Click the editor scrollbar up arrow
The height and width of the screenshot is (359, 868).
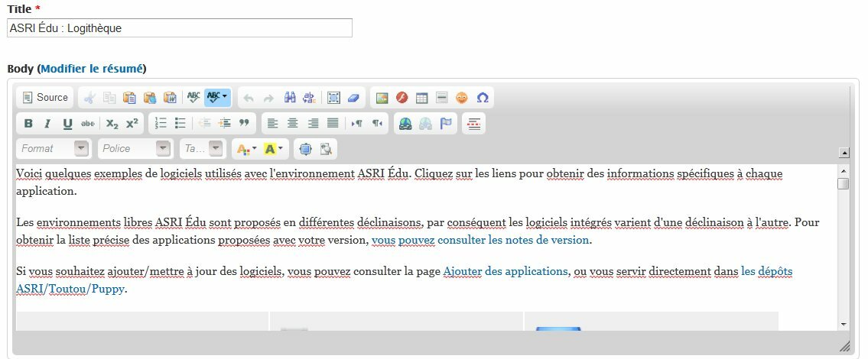point(843,170)
